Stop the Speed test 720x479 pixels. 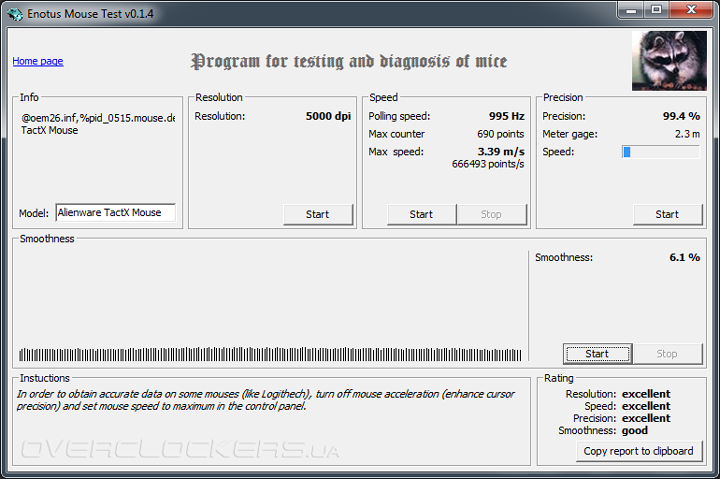[x=491, y=214]
